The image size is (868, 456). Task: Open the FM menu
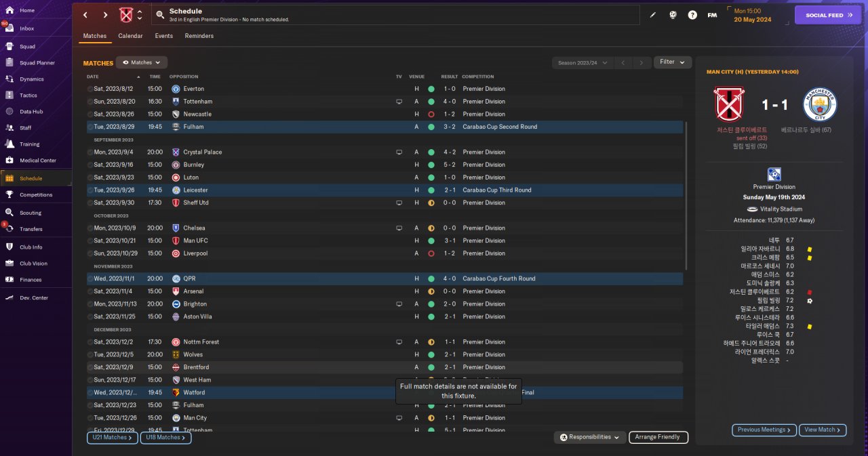tap(712, 15)
